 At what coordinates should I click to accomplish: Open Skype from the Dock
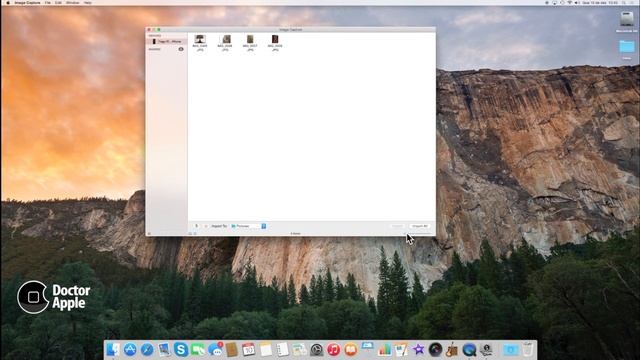181,349
